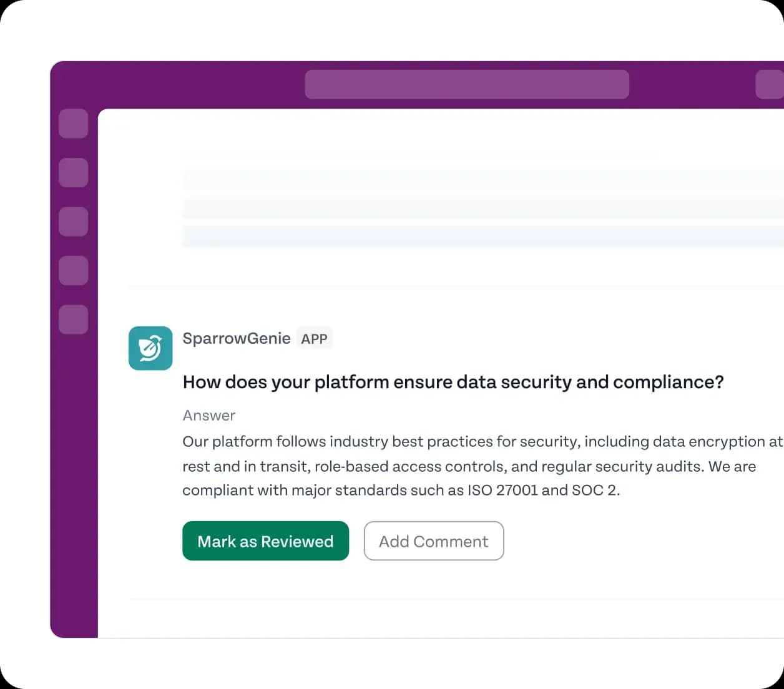Click the first sidebar icon at the top
The width and height of the screenshot is (784, 689).
(x=73, y=124)
